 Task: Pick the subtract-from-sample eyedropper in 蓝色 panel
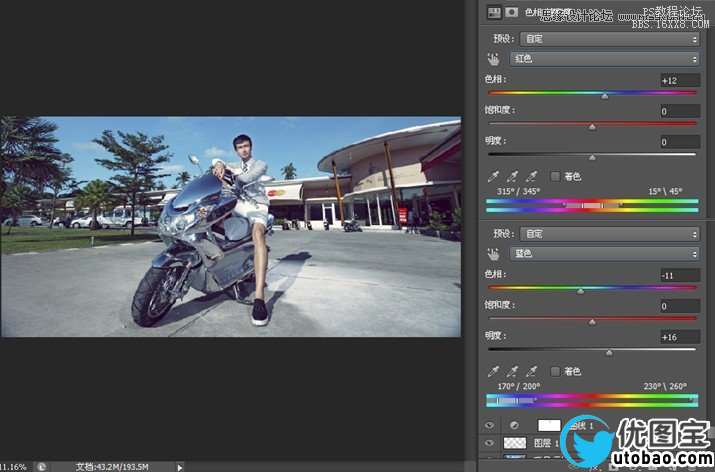[x=532, y=371]
